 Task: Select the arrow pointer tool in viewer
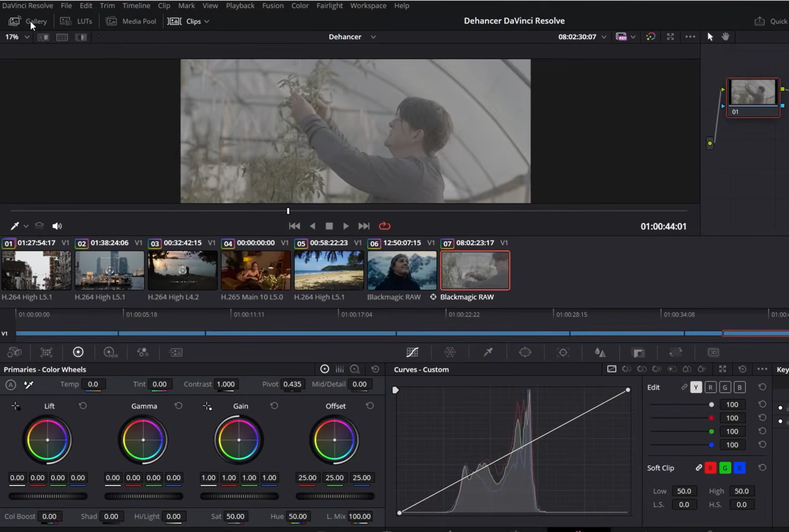[x=710, y=37]
